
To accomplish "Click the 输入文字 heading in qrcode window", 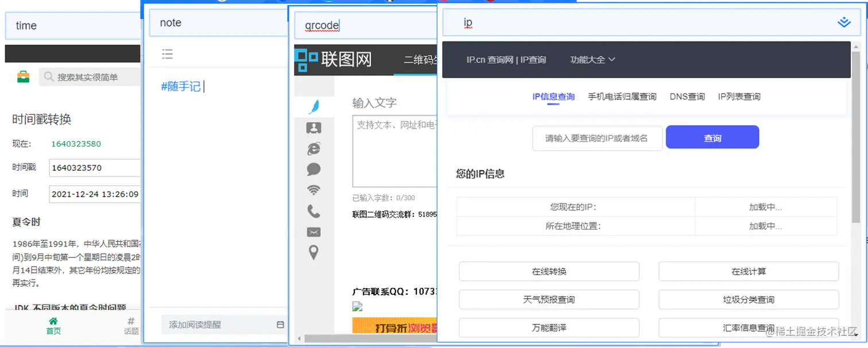I will 374,103.
